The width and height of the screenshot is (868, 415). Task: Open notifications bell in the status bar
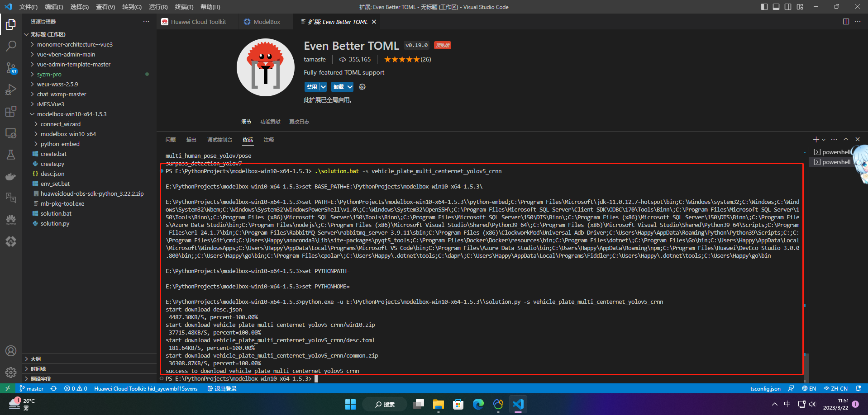(x=858, y=388)
